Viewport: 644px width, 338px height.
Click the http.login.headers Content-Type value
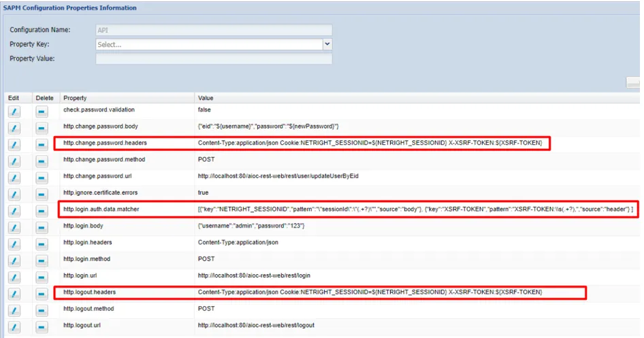click(x=238, y=242)
